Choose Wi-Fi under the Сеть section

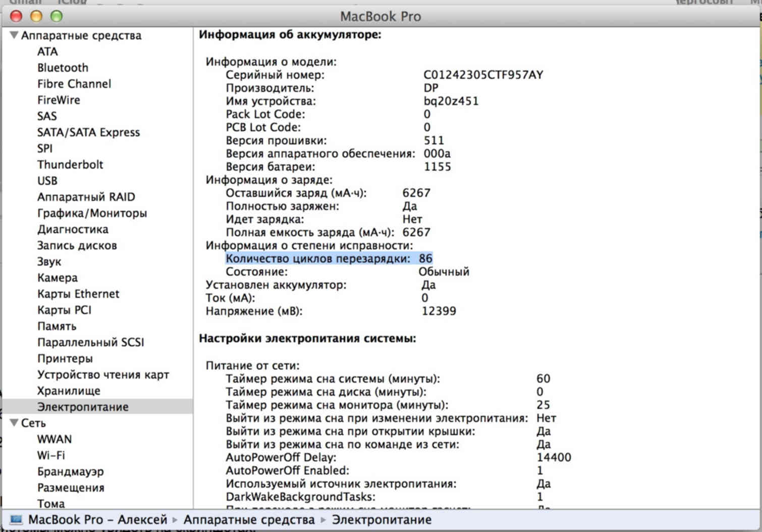click(x=51, y=455)
